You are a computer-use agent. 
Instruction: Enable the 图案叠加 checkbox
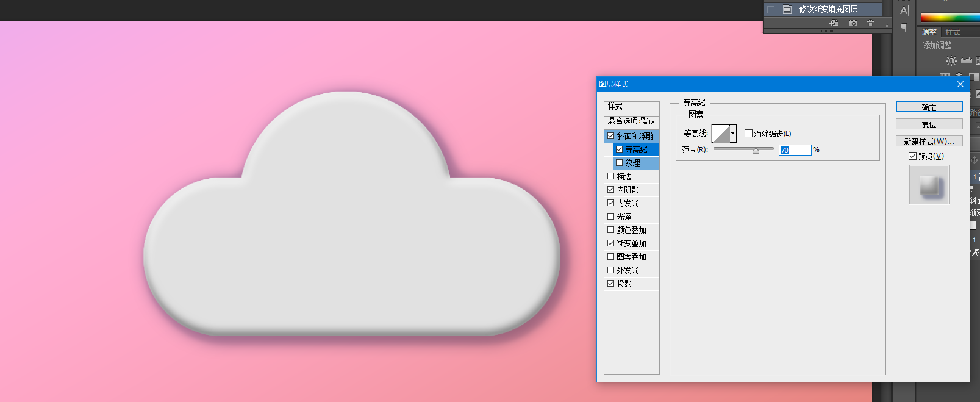[611, 257]
